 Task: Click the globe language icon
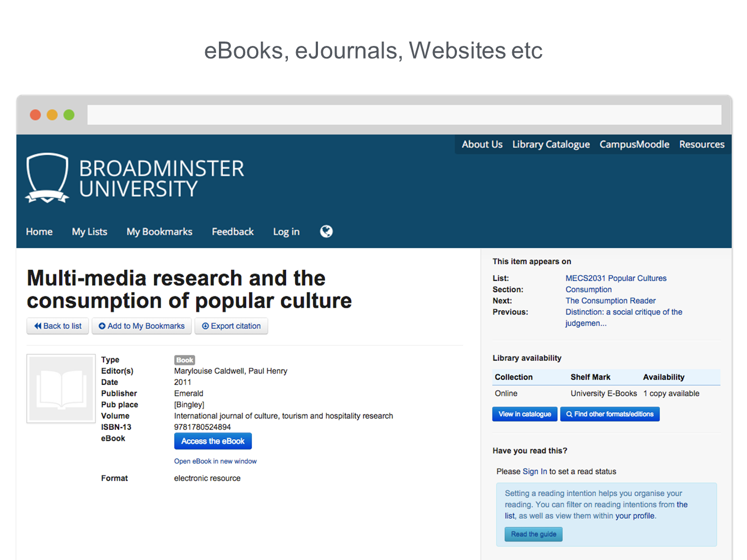coord(326,231)
